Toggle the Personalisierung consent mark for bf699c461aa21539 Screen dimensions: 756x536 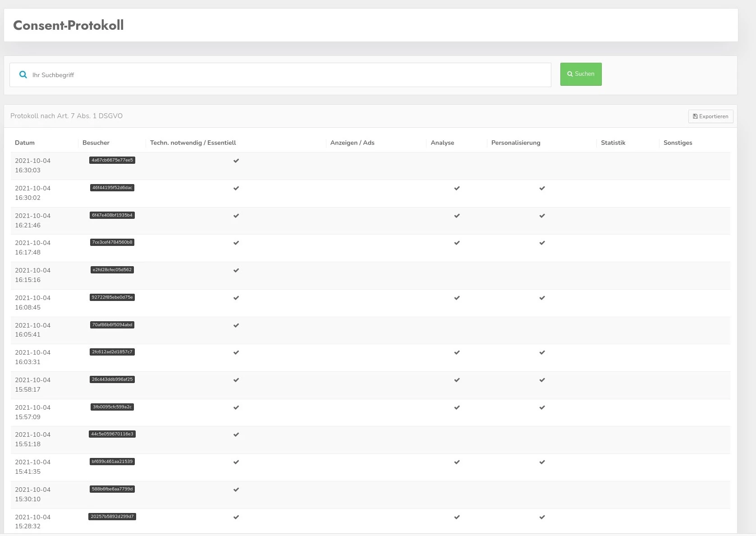542,462
